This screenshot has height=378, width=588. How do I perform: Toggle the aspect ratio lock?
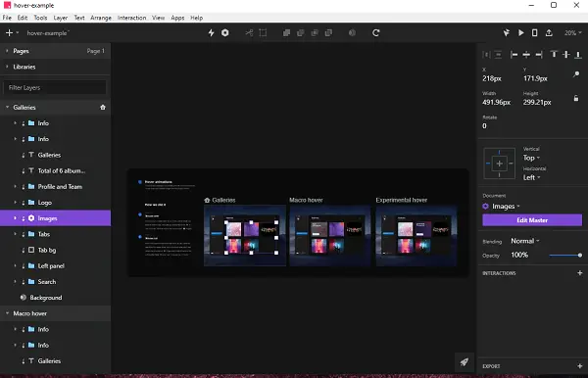[x=576, y=99]
